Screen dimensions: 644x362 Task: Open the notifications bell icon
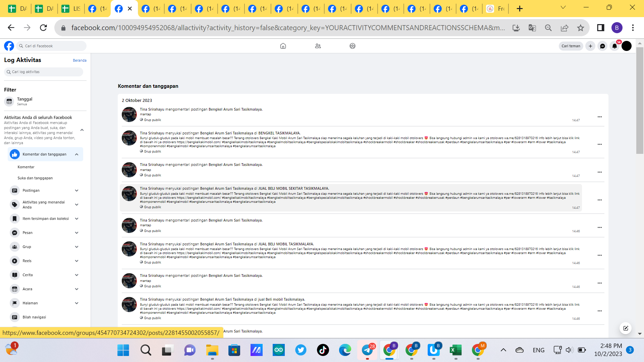point(614,46)
